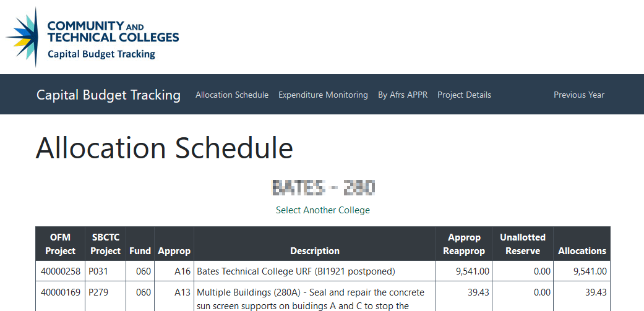Click the Unallotted Reserve column header
The height and width of the screenshot is (311, 644).
(x=523, y=244)
